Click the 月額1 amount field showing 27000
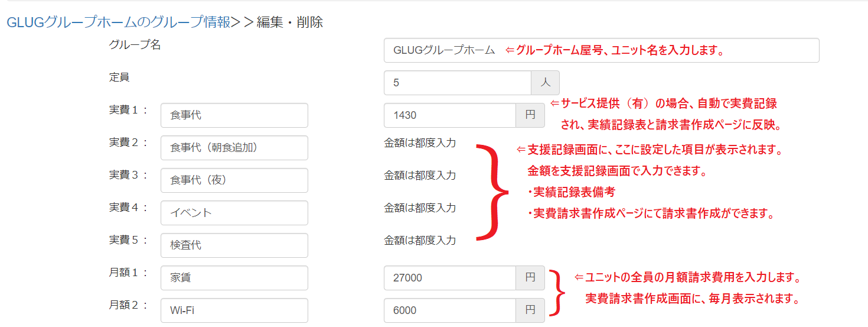The image size is (868, 327). coord(449,278)
